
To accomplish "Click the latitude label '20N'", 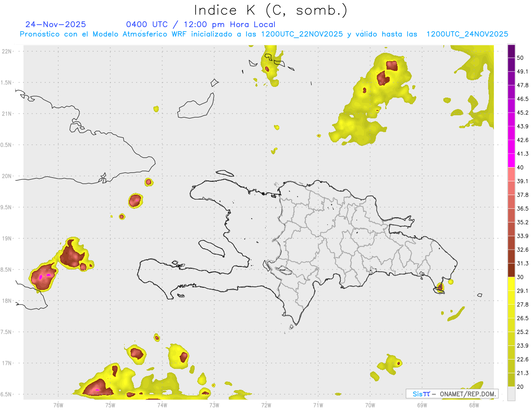I will pyautogui.click(x=7, y=176).
